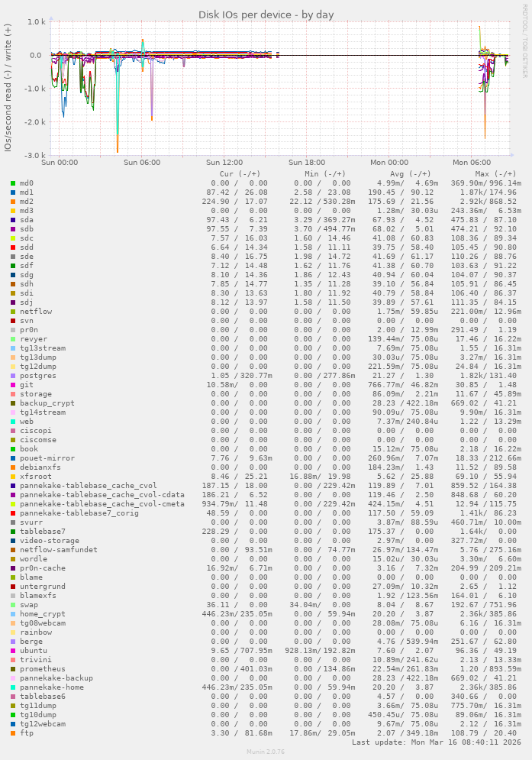Click the Mon 00:00 time axis label
532x760 pixels.
389,163
